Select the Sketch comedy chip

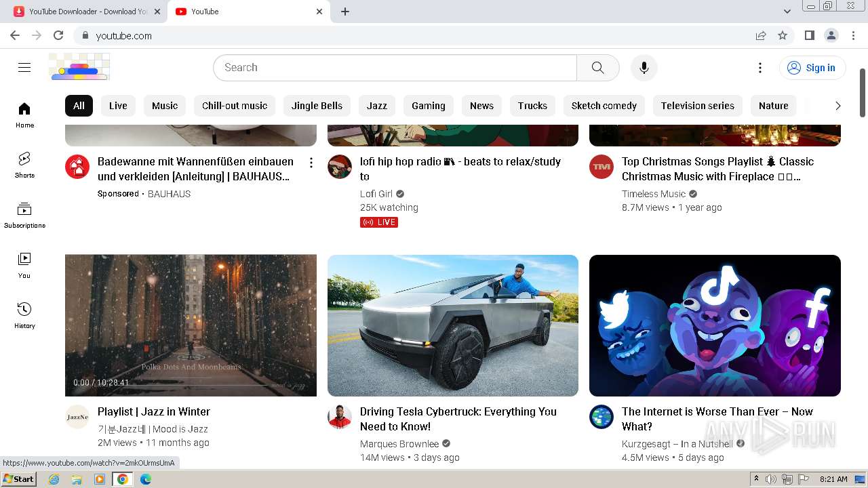click(604, 106)
